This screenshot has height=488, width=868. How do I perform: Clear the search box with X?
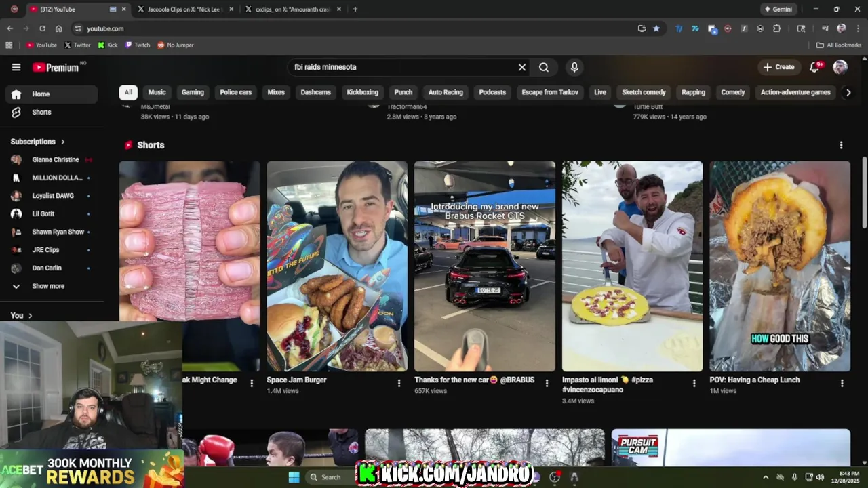[x=522, y=67]
